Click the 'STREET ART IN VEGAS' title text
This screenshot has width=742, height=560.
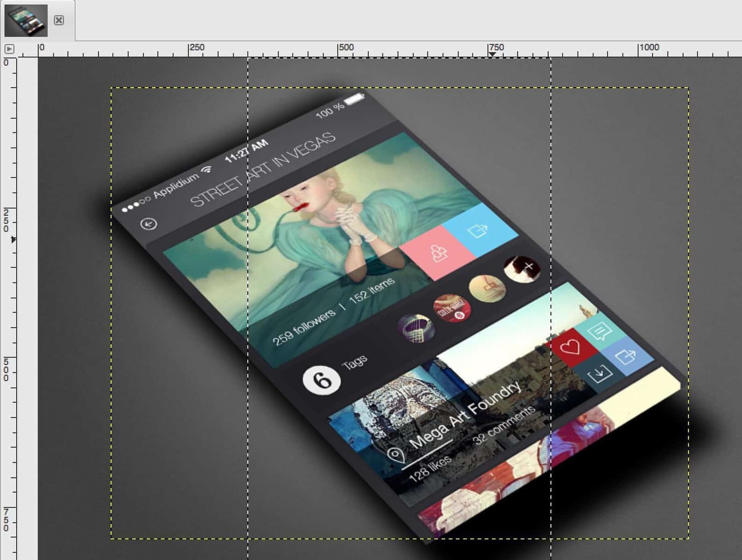pyautogui.click(x=262, y=170)
